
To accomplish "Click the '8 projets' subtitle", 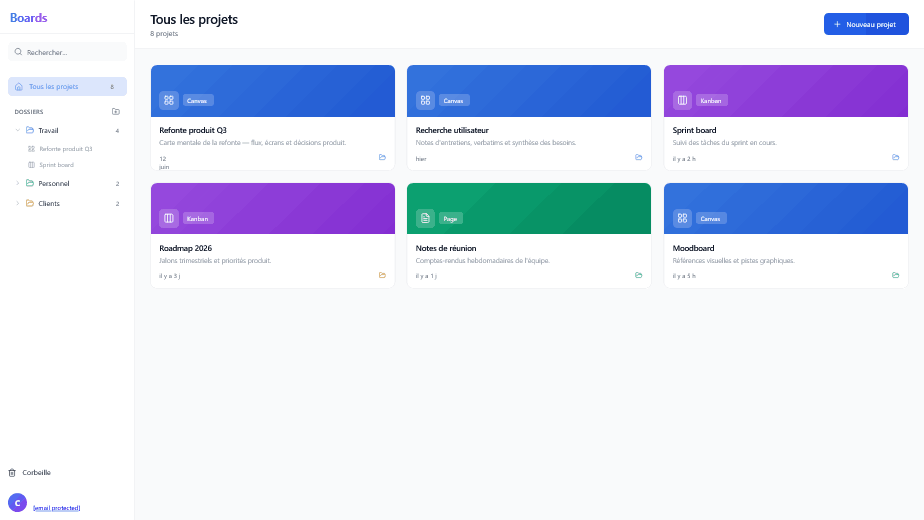I will point(164,34).
